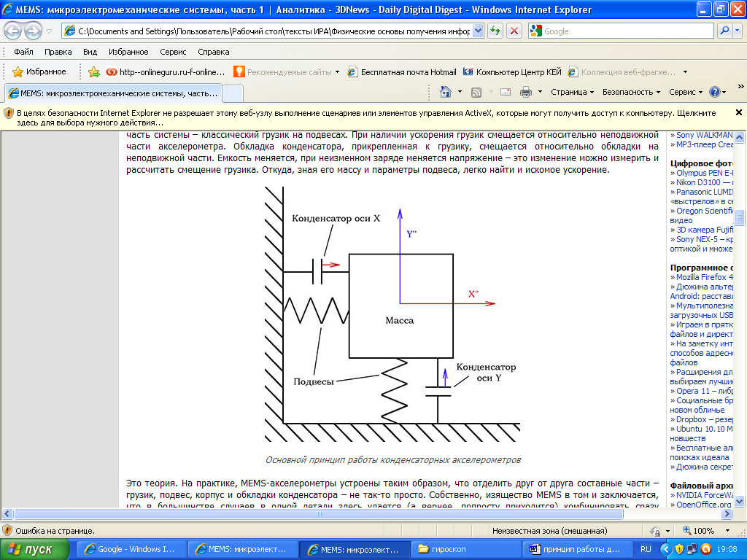Switch to гироскоп folder taskbar window

pyautogui.click(x=465, y=550)
